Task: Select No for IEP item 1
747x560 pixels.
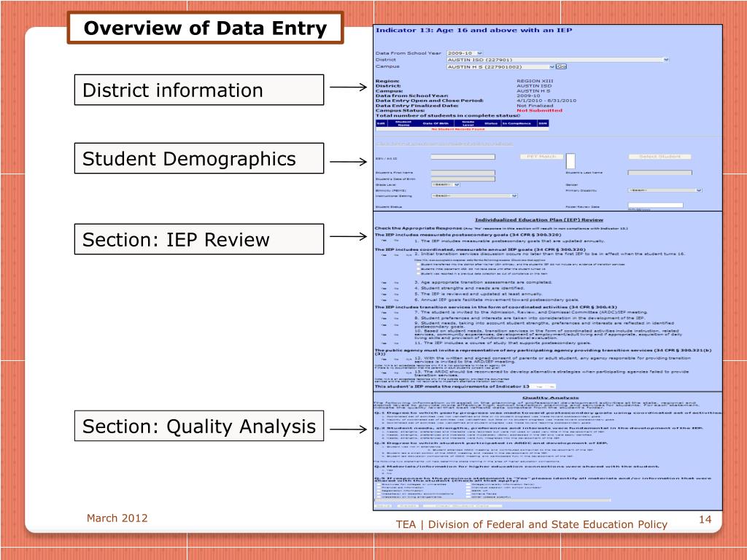Action: [396, 241]
